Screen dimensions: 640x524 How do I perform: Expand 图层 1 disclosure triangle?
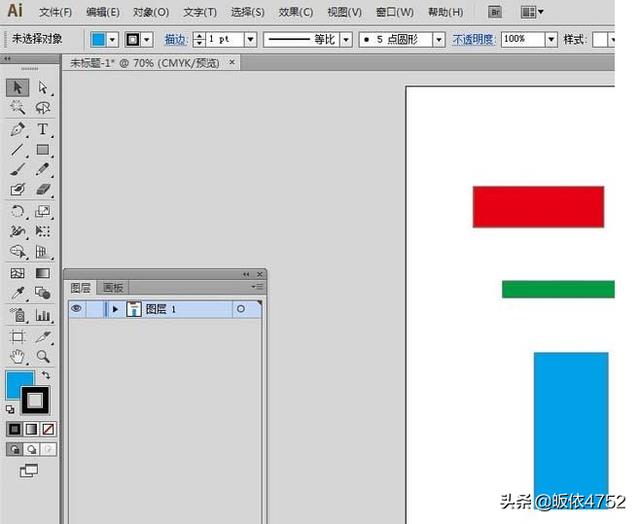coord(115,309)
